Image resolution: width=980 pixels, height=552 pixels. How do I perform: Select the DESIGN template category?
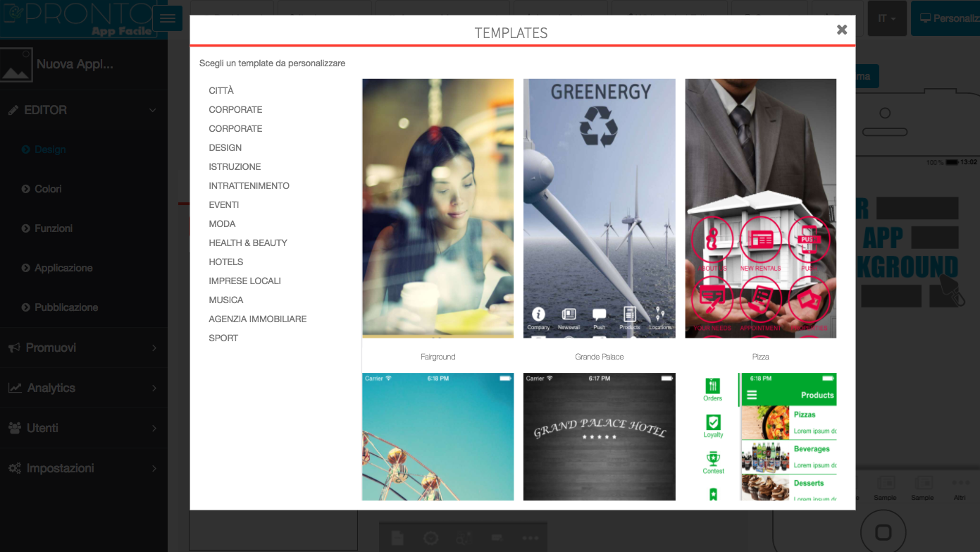click(x=225, y=148)
